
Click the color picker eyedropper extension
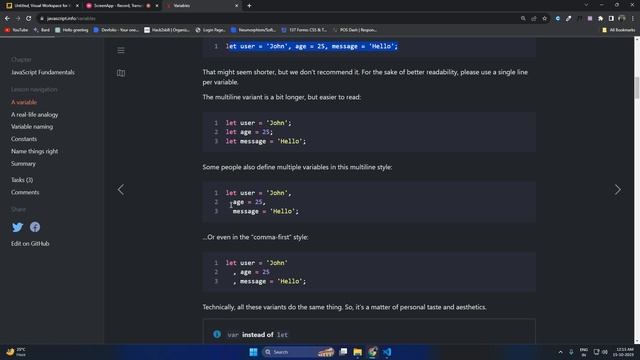coord(569,18)
